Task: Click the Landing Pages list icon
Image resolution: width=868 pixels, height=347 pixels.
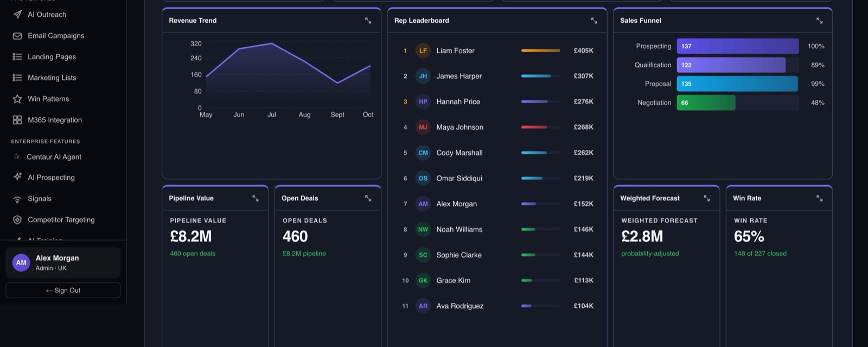Action: click(x=17, y=56)
